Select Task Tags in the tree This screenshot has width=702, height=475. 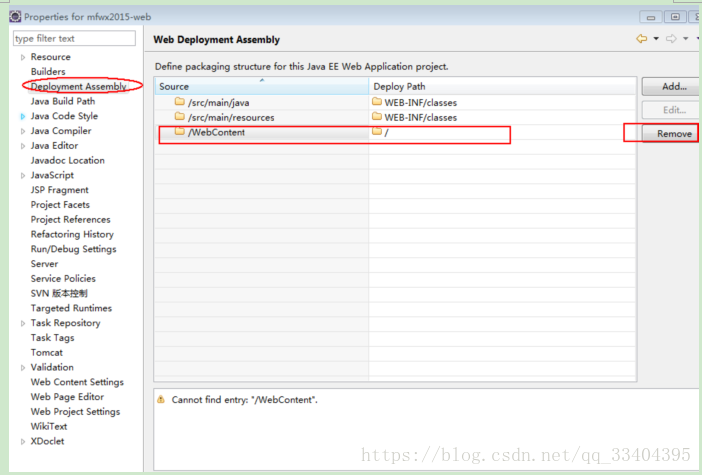(52, 338)
